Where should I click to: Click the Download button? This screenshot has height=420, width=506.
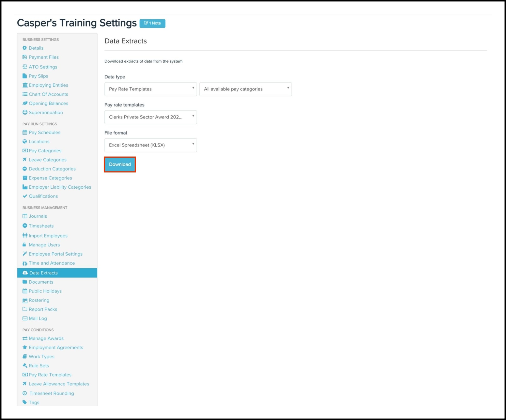coord(120,164)
